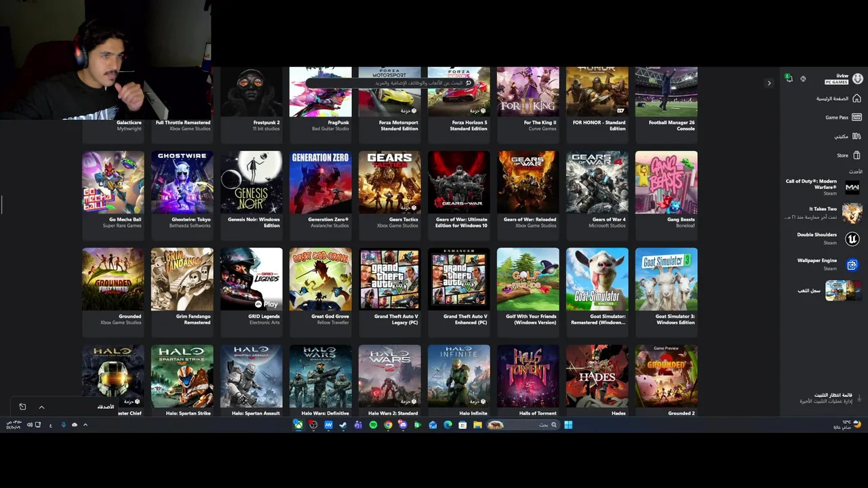This screenshot has width=868, height=488.
Task: Open Google Chrome from the taskbar
Action: 388,425
